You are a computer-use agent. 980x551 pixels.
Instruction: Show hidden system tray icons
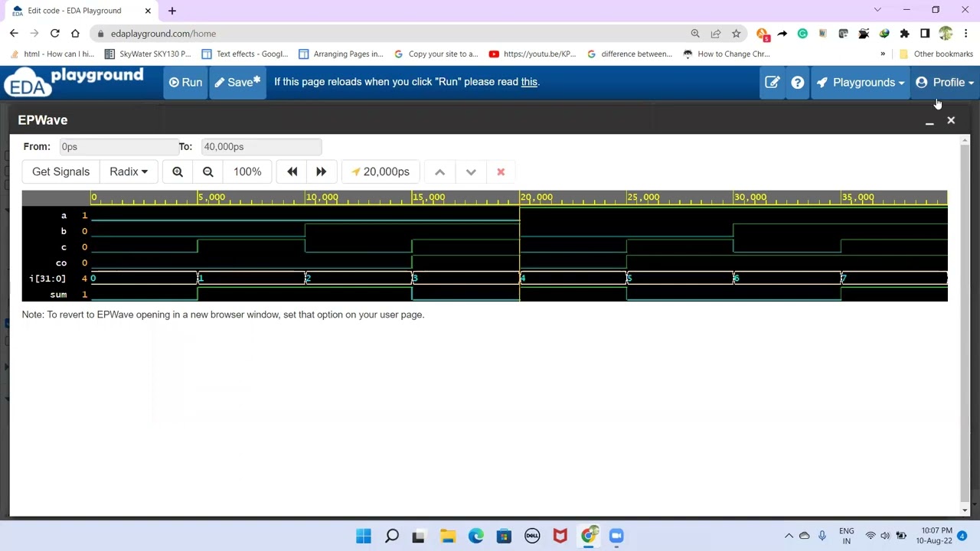click(789, 536)
